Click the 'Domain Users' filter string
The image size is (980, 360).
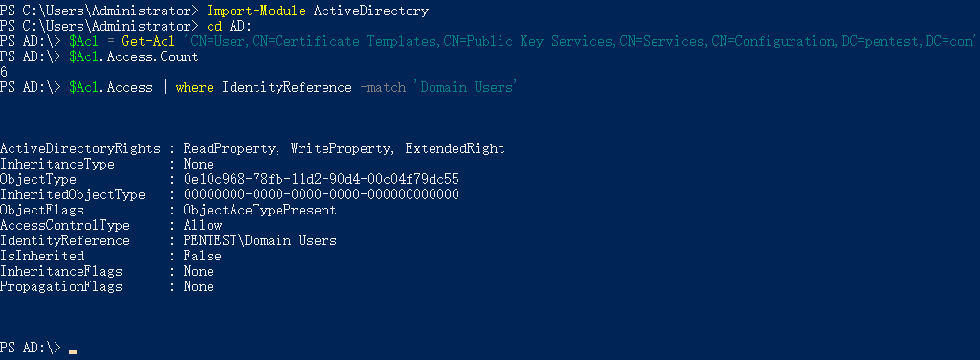pyautogui.click(x=464, y=87)
